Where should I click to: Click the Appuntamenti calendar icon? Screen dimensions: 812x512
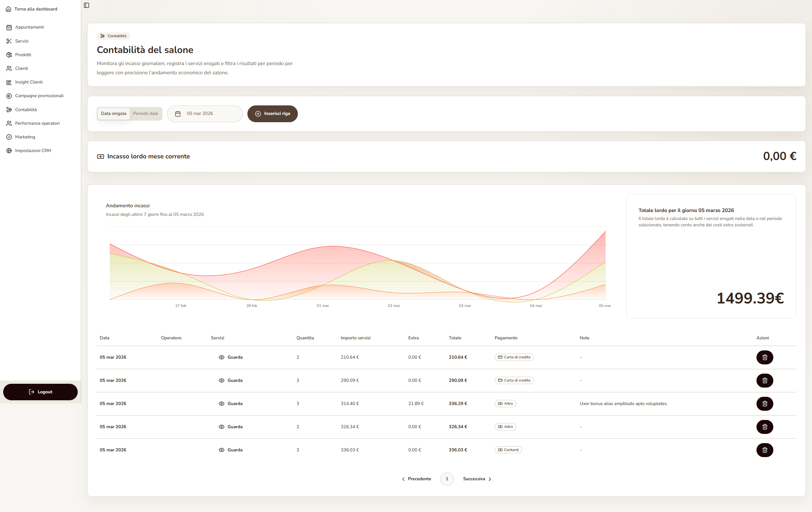click(x=9, y=27)
